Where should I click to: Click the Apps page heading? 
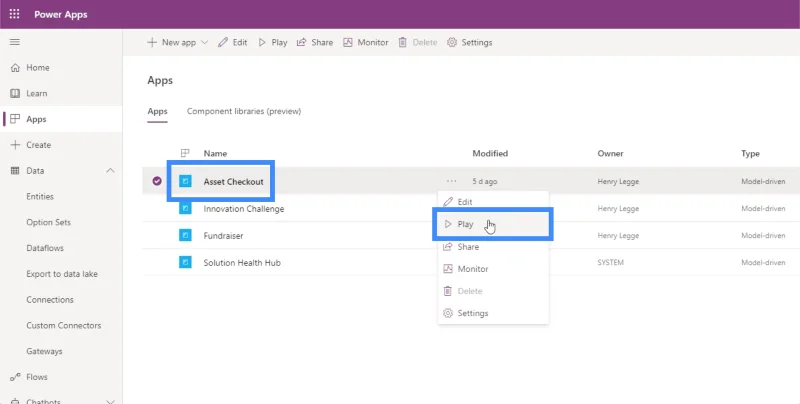pyautogui.click(x=160, y=80)
